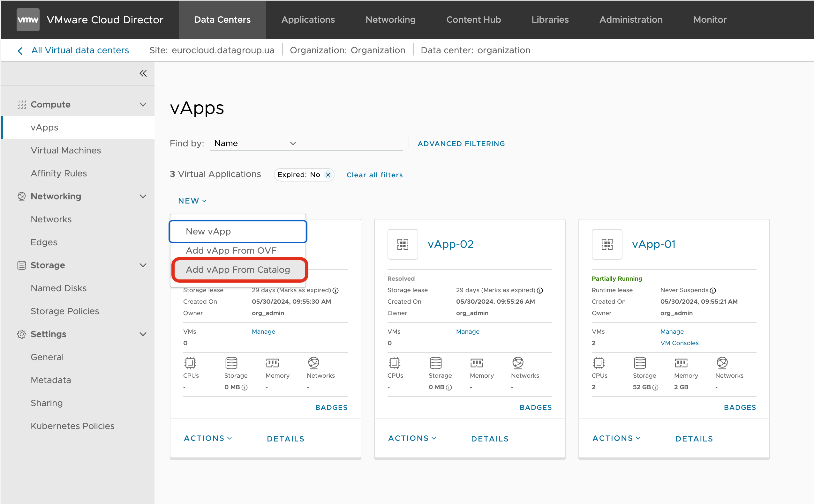Click the Memory icon on the first card
814x504 pixels.
tap(272, 363)
